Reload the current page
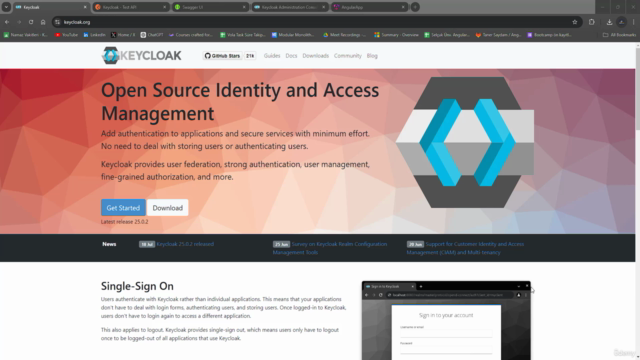The image size is (640, 360). pyautogui.click(x=31, y=22)
